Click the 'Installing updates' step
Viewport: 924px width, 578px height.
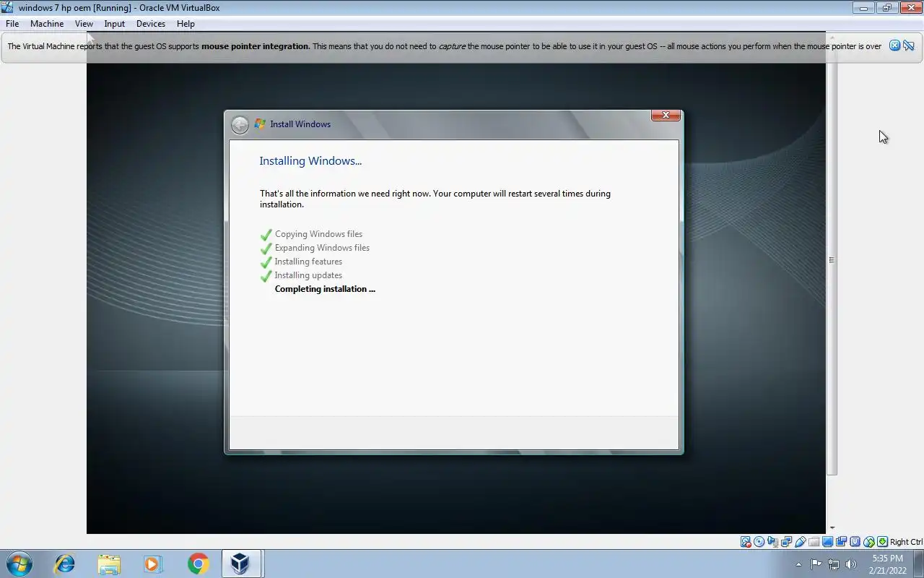click(308, 275)
